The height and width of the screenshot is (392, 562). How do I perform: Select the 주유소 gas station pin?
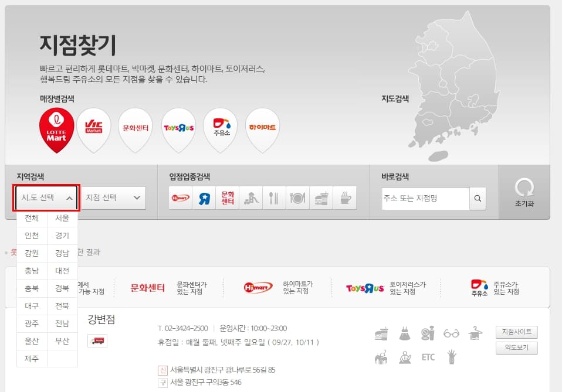[x=221, y=130]
